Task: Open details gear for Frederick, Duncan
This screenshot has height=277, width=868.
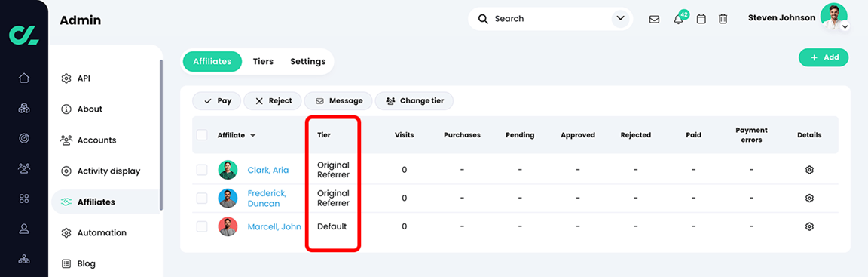Action: (809, 198)
